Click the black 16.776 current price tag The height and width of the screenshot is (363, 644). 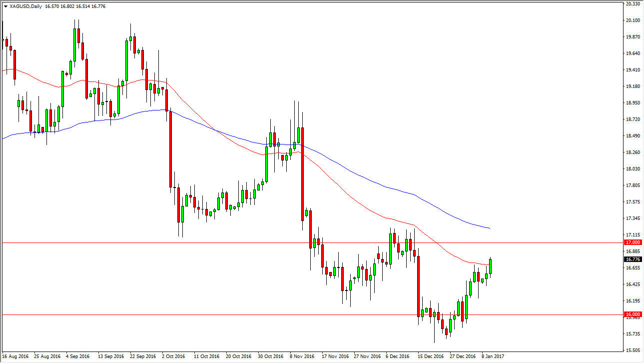coord(633,259)
